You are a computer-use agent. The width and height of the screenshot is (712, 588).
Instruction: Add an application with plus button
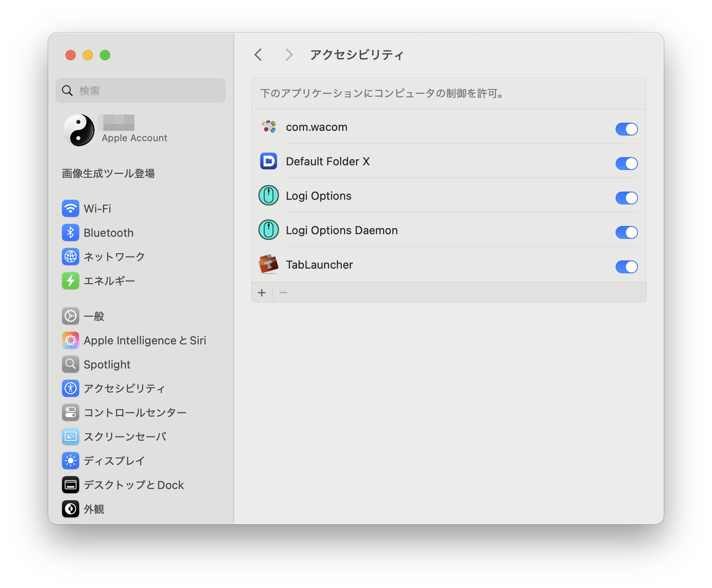(x=262, y=293)
